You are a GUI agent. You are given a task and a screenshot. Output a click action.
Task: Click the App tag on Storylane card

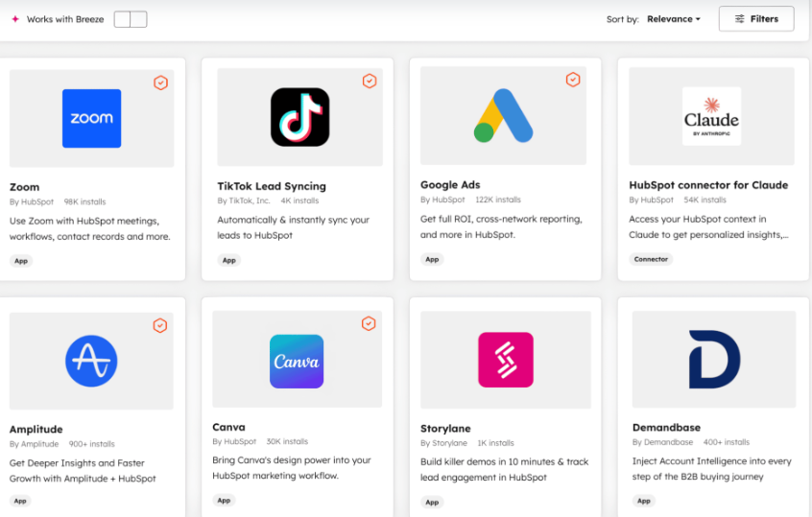[432, 502]
